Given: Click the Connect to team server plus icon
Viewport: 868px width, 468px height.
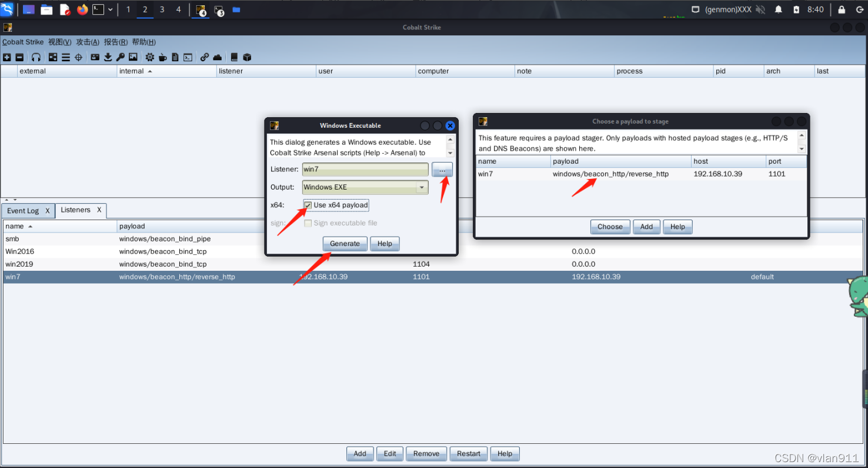Looking at the screenshot, I should click(x=7, y=57).
